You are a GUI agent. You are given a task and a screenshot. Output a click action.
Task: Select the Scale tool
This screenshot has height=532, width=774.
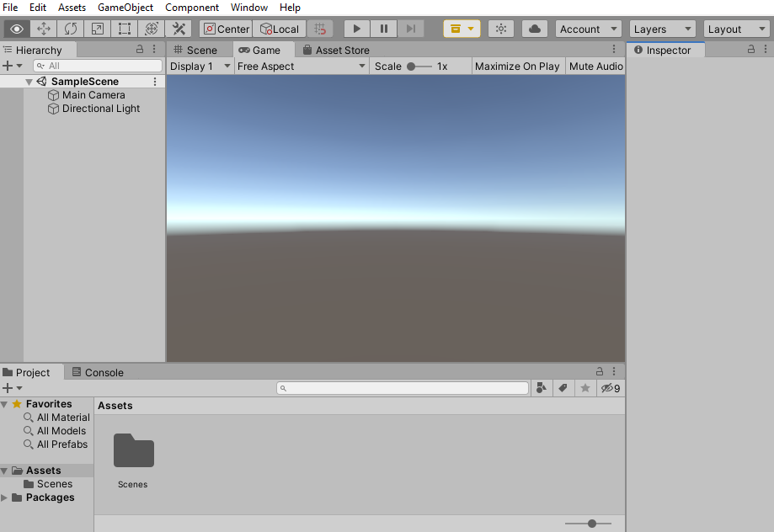click(97, 29)
